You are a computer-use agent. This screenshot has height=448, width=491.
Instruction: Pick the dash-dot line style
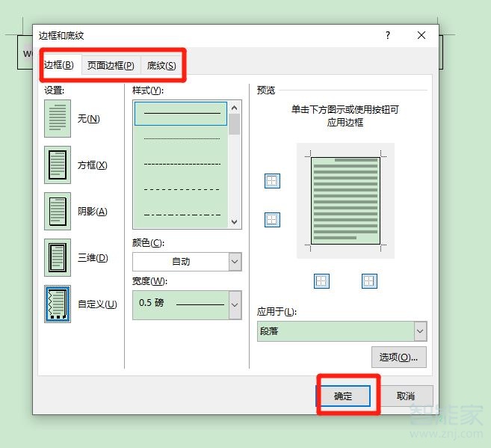click(181, 215)
